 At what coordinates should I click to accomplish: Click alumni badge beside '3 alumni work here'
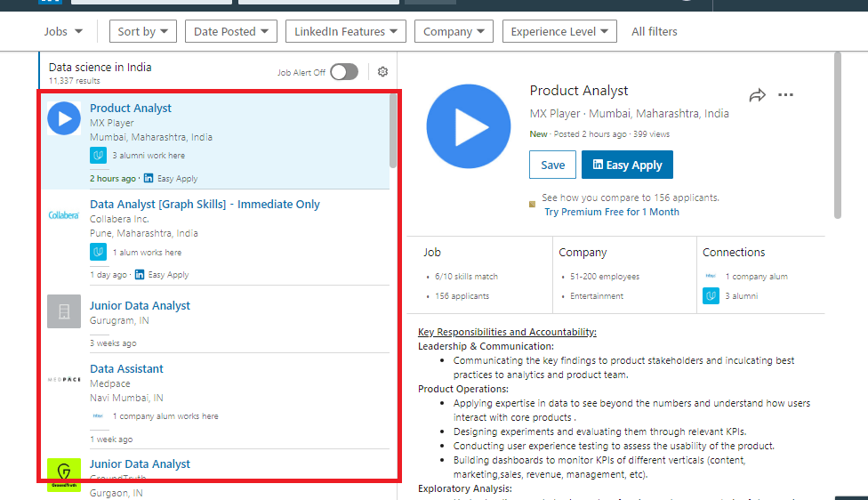[x=98, y=156]
